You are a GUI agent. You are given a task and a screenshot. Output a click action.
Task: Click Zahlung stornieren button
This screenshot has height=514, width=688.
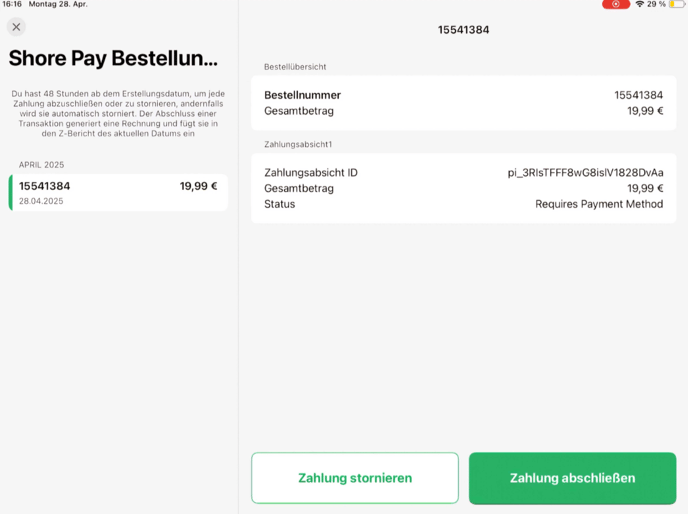coord(355,478)
